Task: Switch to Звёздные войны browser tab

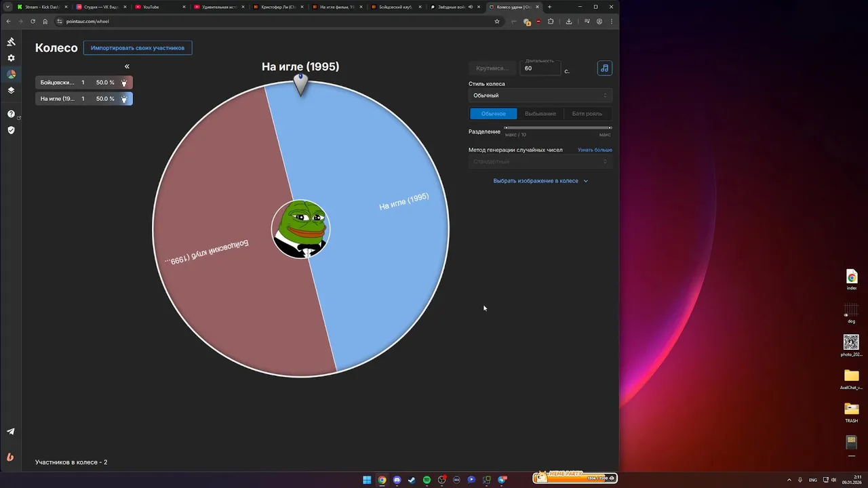Action: 454,7
